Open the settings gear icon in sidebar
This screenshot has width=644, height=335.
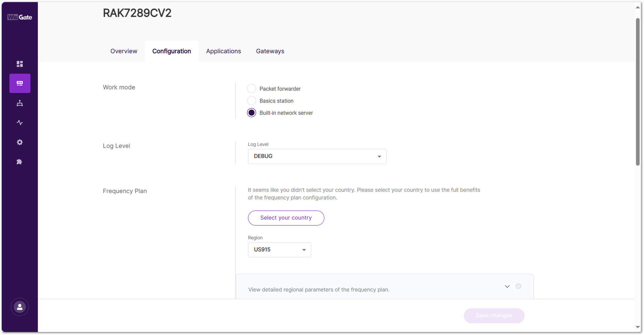click(20, 142)
